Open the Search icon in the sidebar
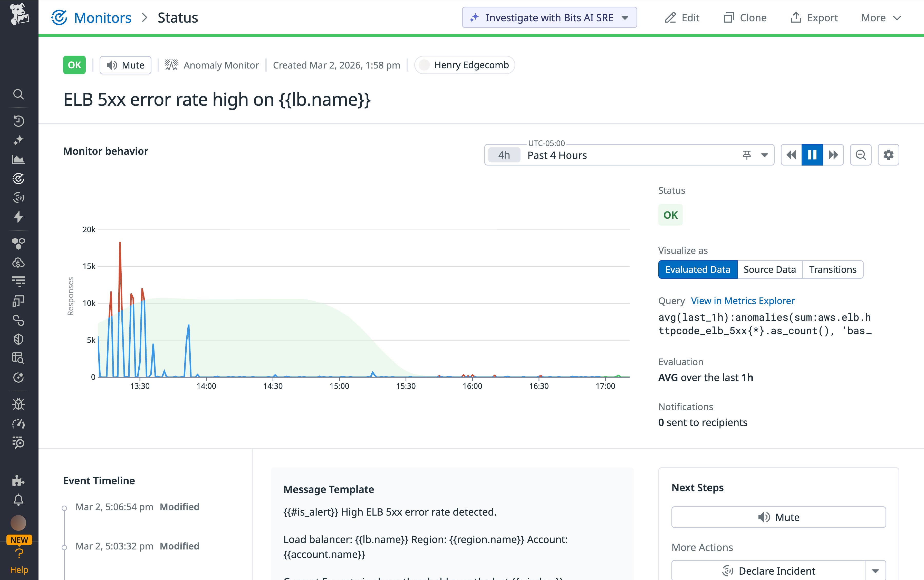 tap(19, 94)
